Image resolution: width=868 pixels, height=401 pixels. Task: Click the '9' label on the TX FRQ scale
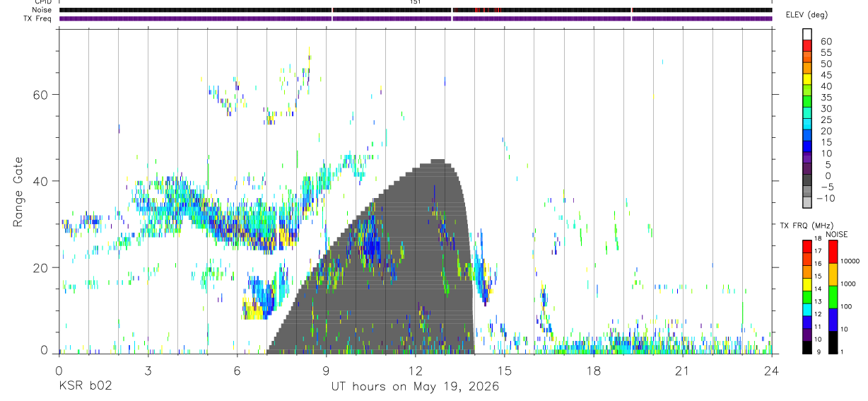click(x=817, y=351)
